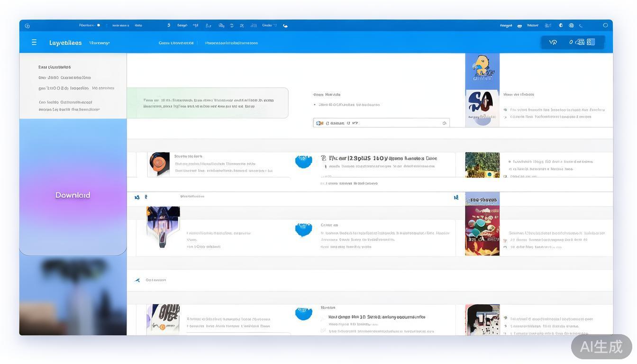Collapse the section with the left blue marker icon

pos(137,197)
